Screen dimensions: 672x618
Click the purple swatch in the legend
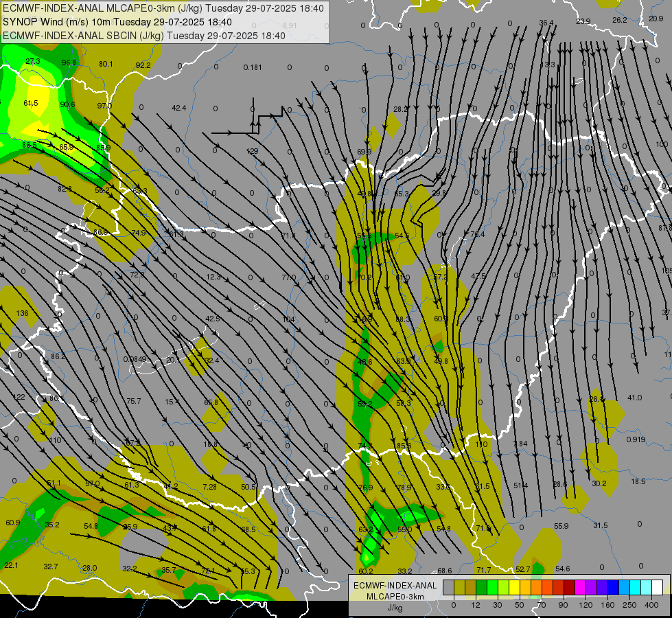click(x=592, y=588)
